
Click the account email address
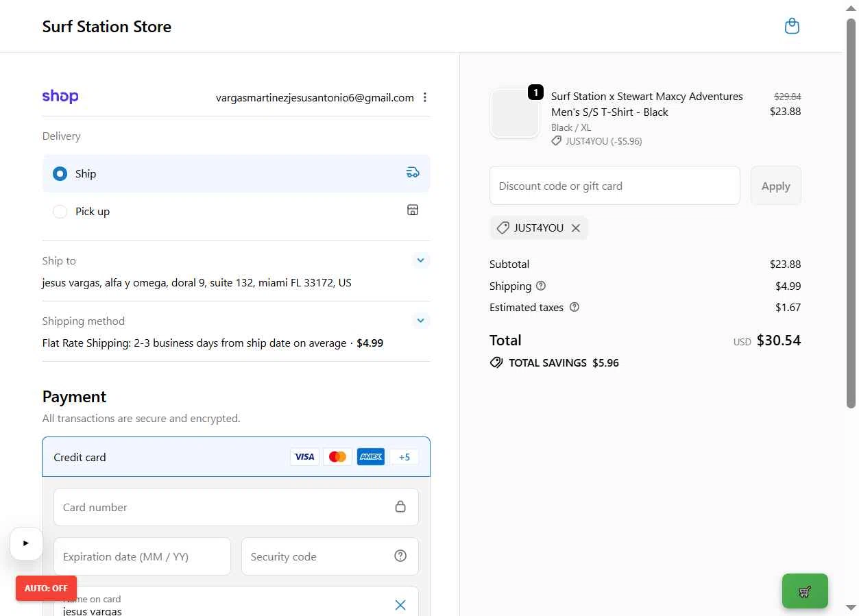315,97
